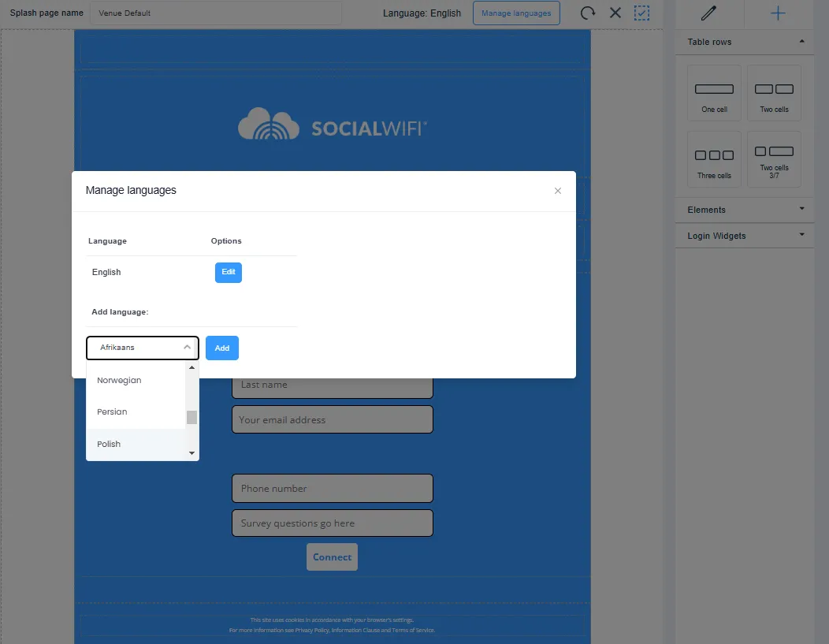Close the Manage languages dialog
Viewport: 829px width, 644px height.
click(558, 191)
